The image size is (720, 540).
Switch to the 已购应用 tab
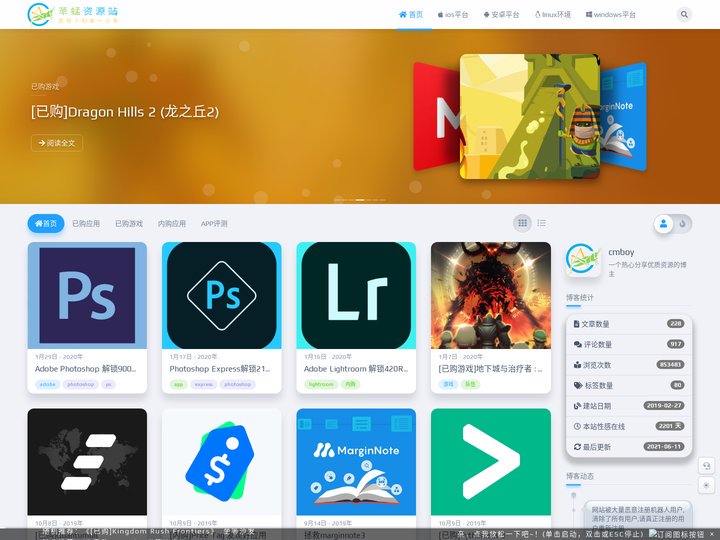tap(86, 224)
